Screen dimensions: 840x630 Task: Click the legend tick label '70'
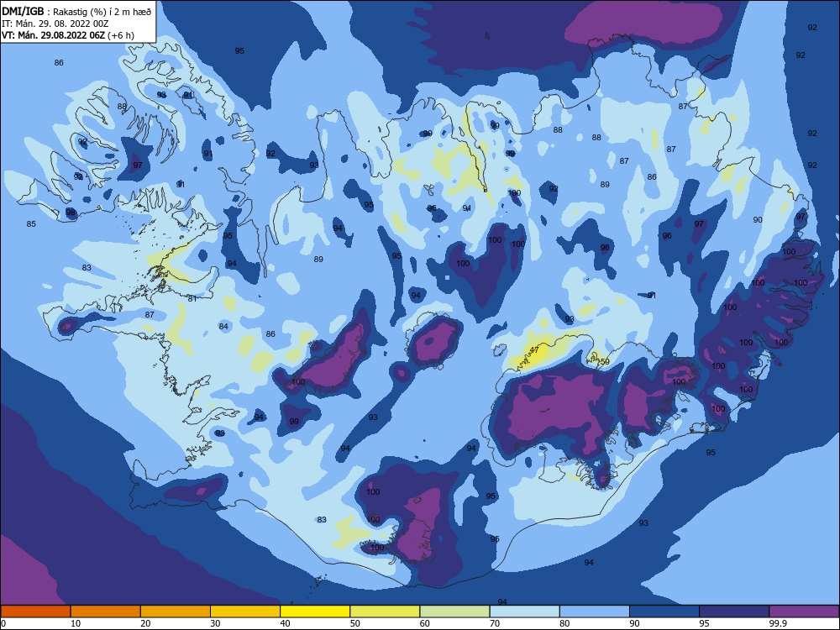point(495,623)
